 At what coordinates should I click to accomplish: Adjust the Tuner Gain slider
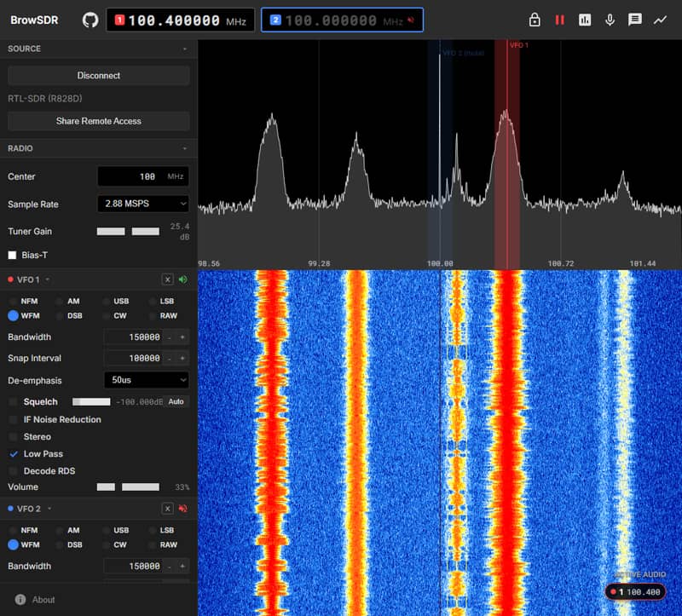[x=128, y=231]
